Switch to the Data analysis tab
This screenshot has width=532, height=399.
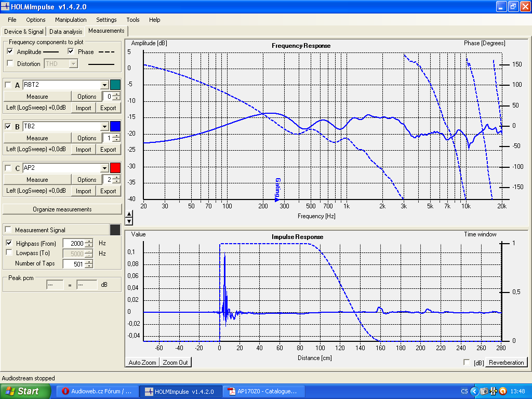[66, 32]
